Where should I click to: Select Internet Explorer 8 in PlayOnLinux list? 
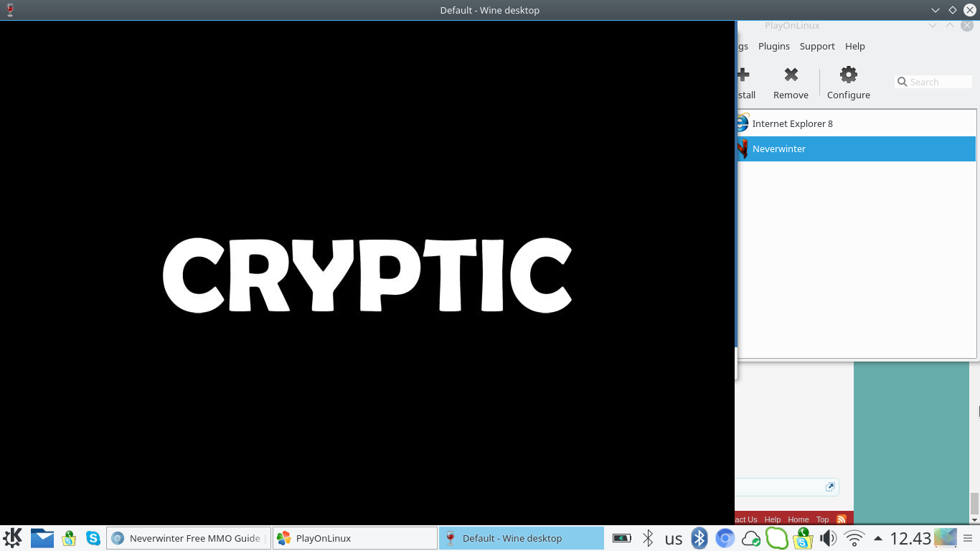pos(857,123)
